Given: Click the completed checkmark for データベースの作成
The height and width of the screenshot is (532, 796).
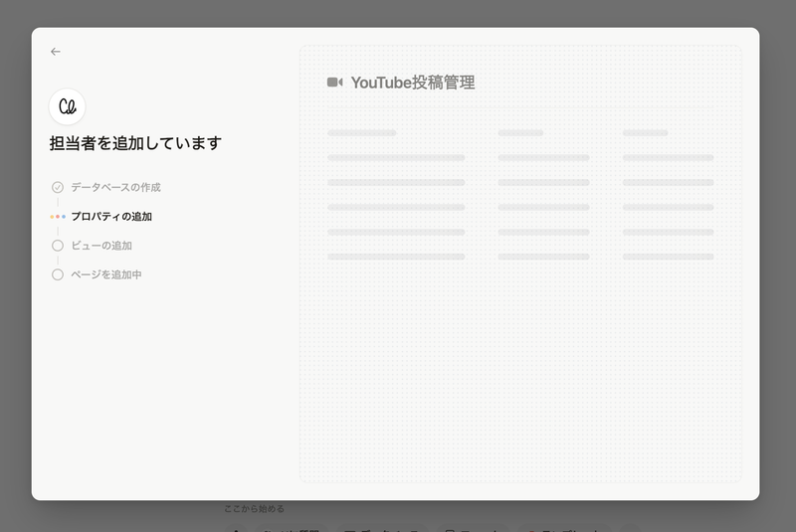Looking at the screenshot, I should pyautogui.click(x=58, y=187).
